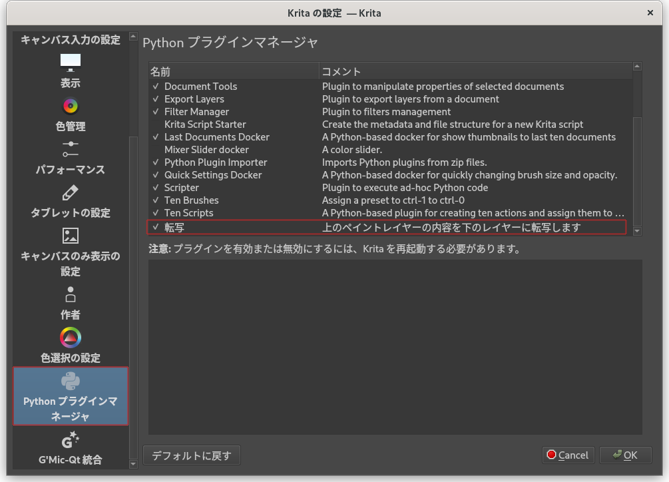Confirm settings with the OK button
This screenshot has width=669, height=482.
click(625, 456)
